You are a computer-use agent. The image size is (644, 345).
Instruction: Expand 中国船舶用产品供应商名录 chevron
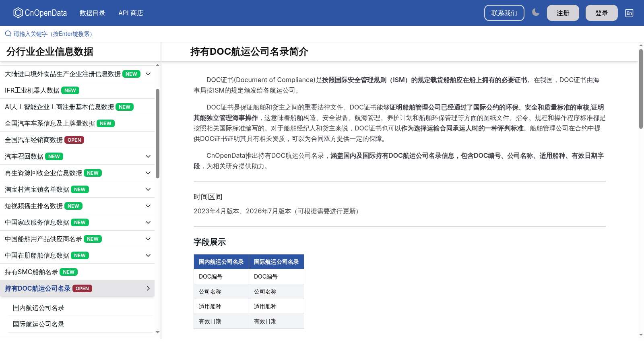[x=148, y=239]
